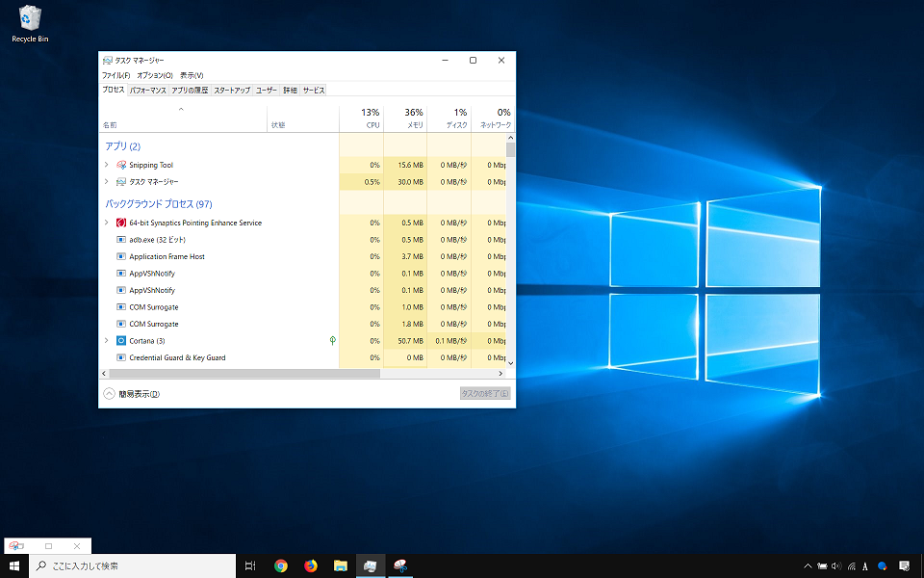
Task: Switch to the スタートアップ tab
Action: 232,91
